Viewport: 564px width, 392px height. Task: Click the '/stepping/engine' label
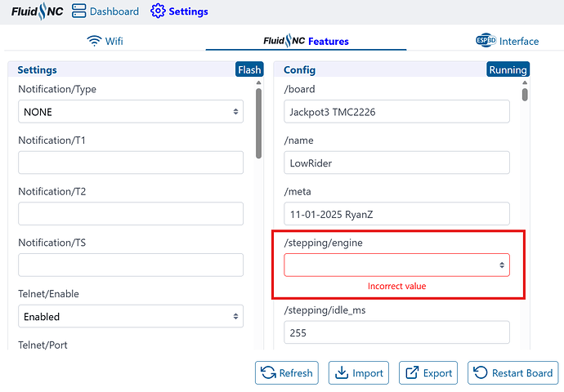[x=324, y=243]
